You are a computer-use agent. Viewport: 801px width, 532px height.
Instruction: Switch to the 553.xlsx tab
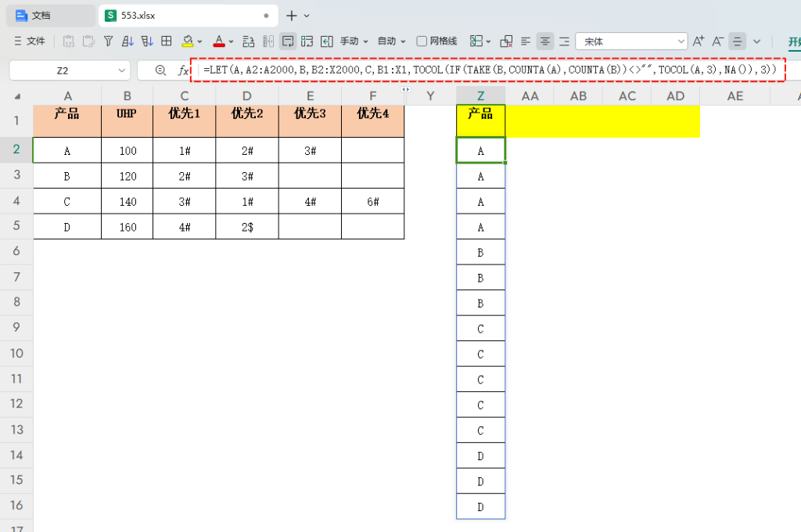pos(188,16)
